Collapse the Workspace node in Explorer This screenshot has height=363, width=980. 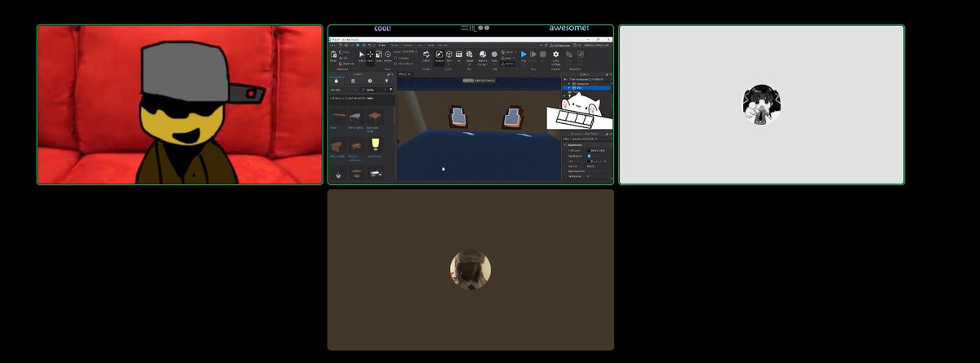point(564,79)
